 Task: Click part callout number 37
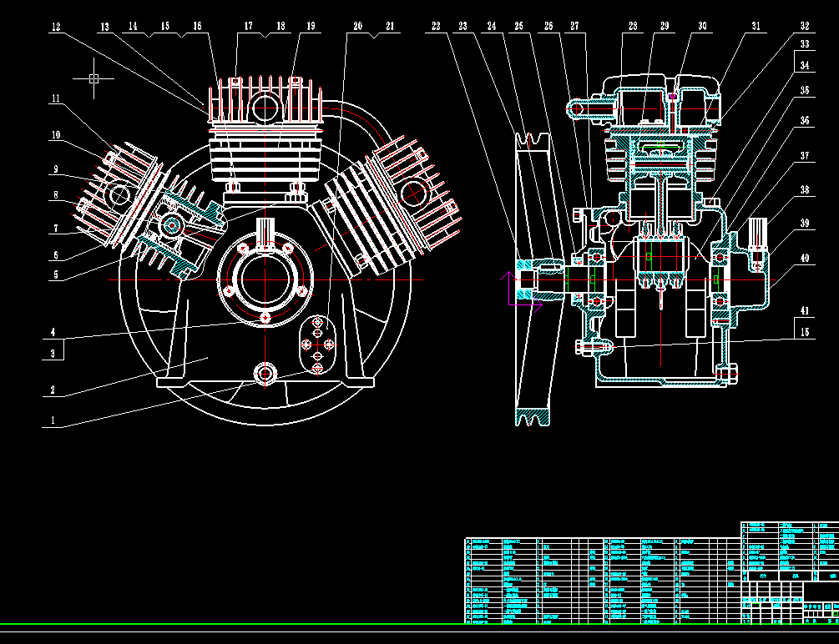(805, 156)
